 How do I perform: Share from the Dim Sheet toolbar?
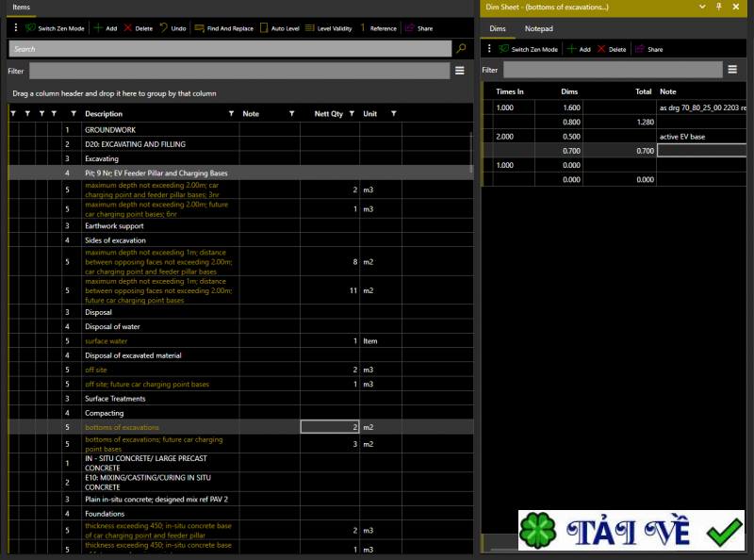pos(648,49)
